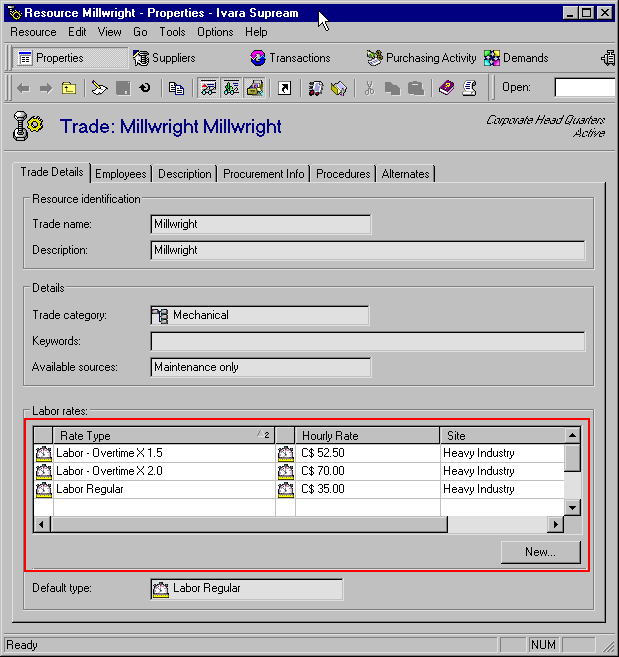This screenshot has width=619, height=657.
Task: Click the duplicate documents icon
Action: (176, 88)
